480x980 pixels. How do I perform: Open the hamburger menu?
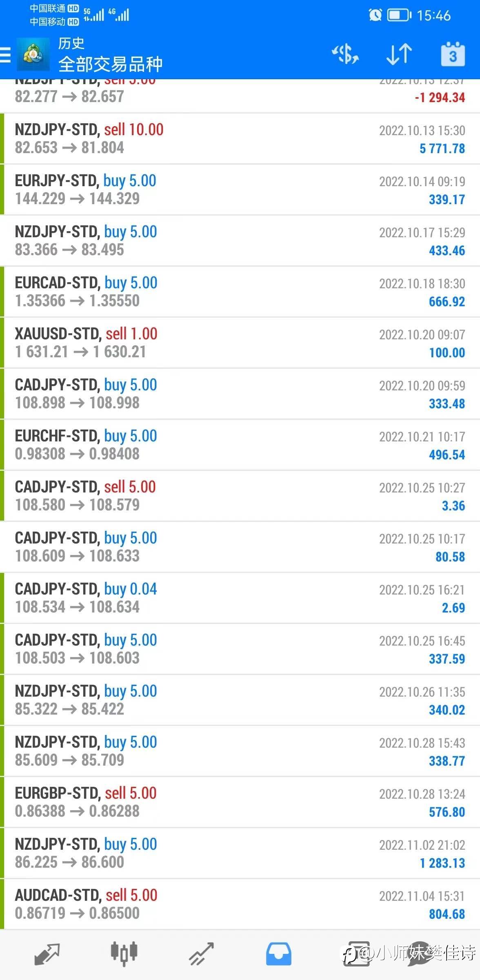pos(6,54)
